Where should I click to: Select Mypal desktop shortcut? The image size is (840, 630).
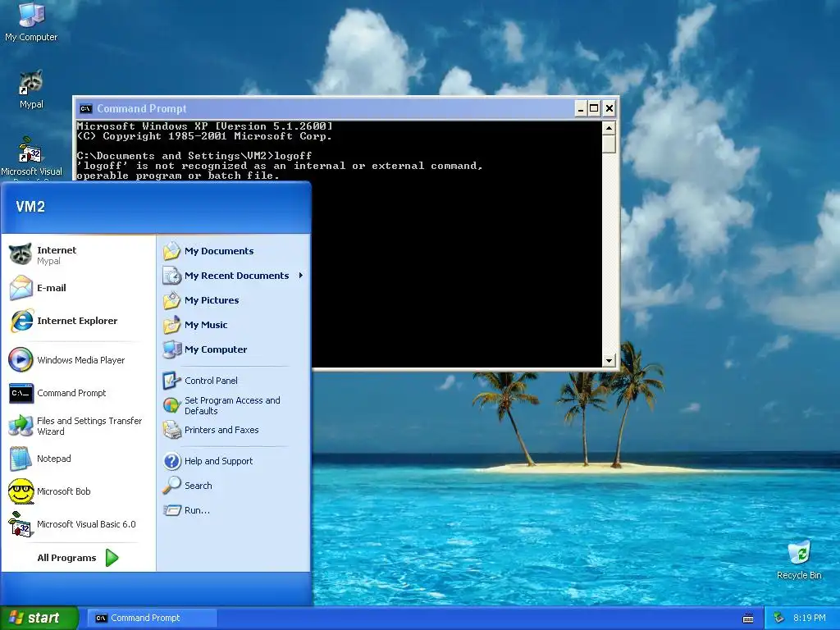pos(31,89)
